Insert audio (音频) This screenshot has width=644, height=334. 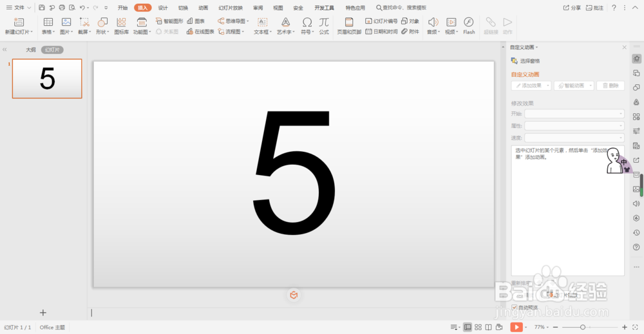pos(433,26)
